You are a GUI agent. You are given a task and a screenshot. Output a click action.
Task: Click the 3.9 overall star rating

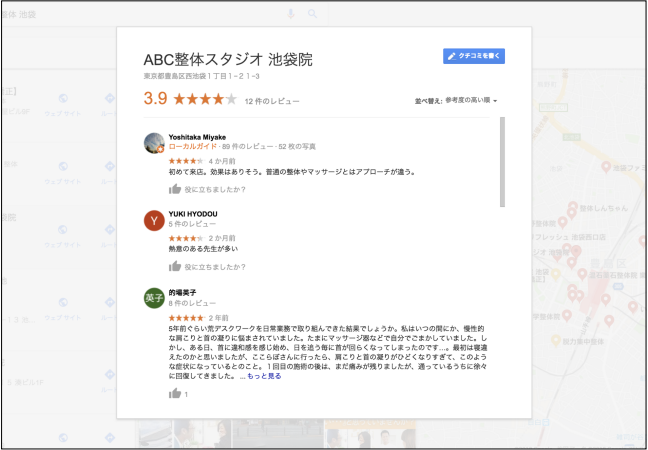(x=190, y=99)
